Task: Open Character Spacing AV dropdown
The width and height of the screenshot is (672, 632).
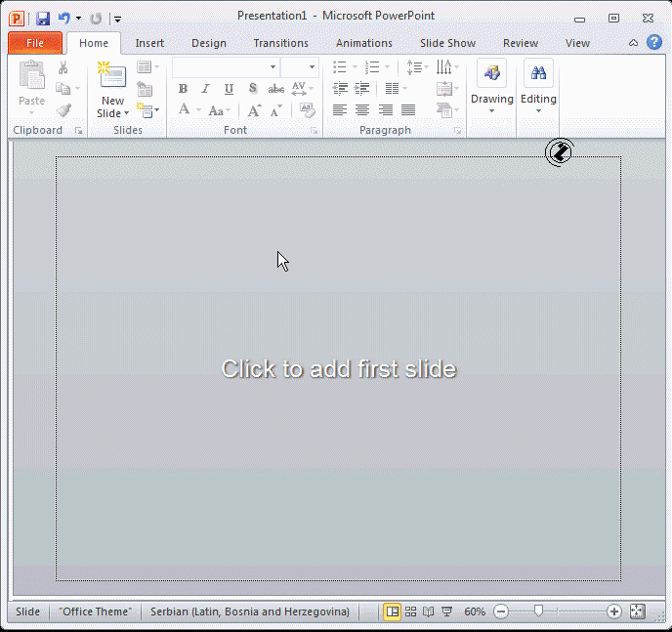Action: click(x=302, y=89)
